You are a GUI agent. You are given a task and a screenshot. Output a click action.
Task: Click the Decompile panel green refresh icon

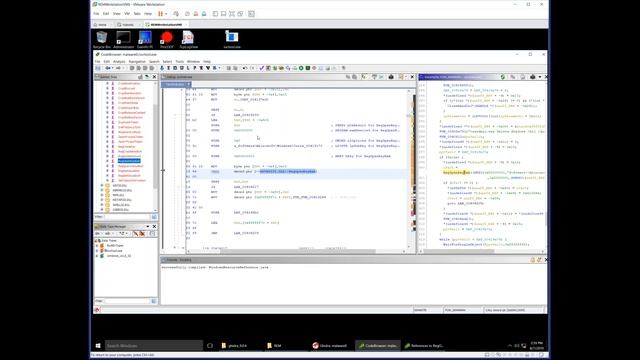click(503, 77)
